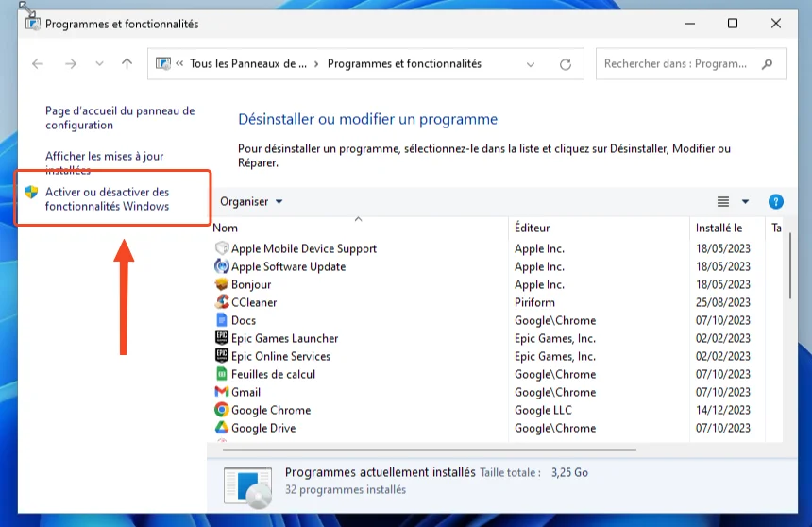Expand the view options dropdown arrow
The image size is (812, 527).
pos(745,201)
